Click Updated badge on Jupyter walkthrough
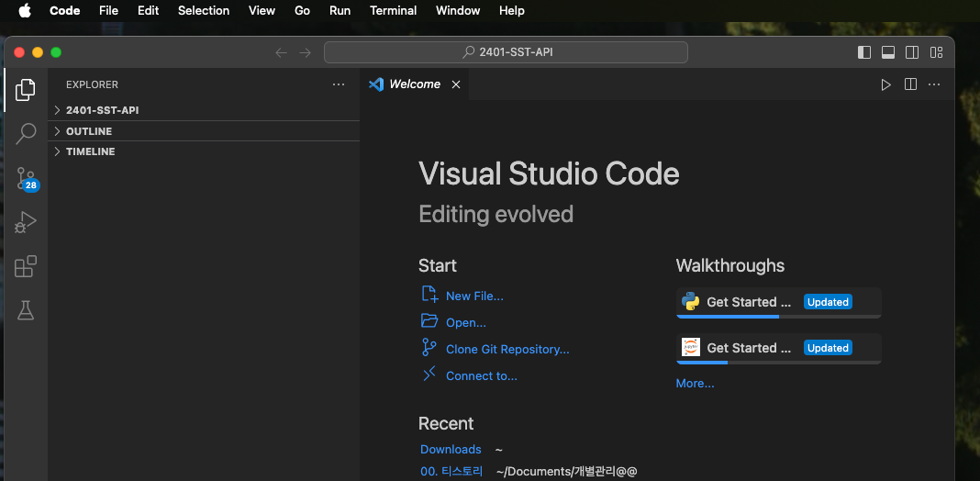 [x=828, y=348]
